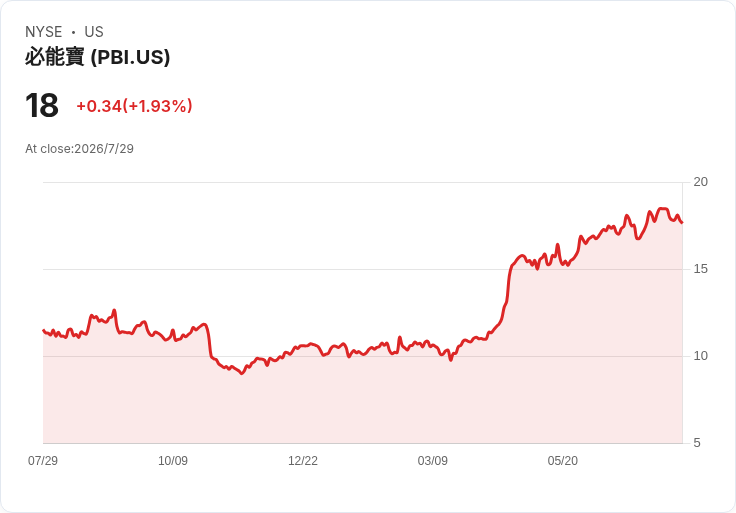Click the 10 label on the price axis

coord(700,356)
